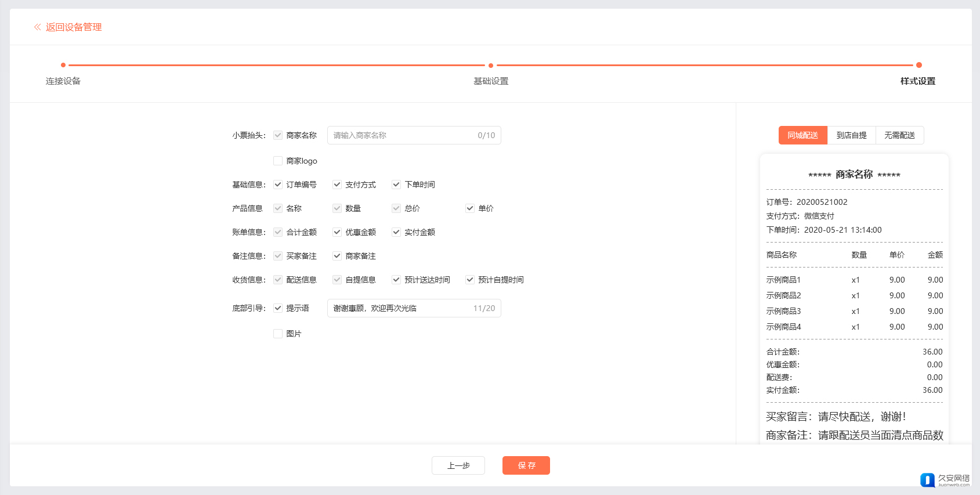980x495 pixels.
Task: Select the 同城配送 preview tab
Action: click(802, 135)
